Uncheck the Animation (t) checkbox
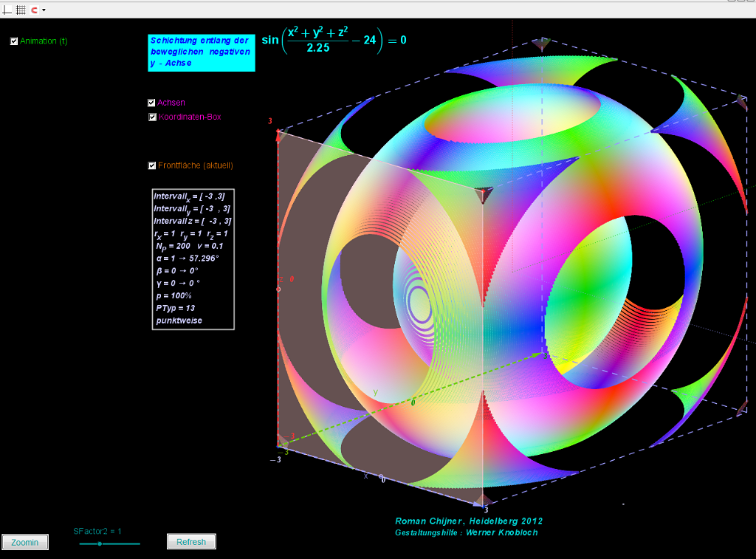Viewport: 756px width, 559px height. click(x=14, y=41)
